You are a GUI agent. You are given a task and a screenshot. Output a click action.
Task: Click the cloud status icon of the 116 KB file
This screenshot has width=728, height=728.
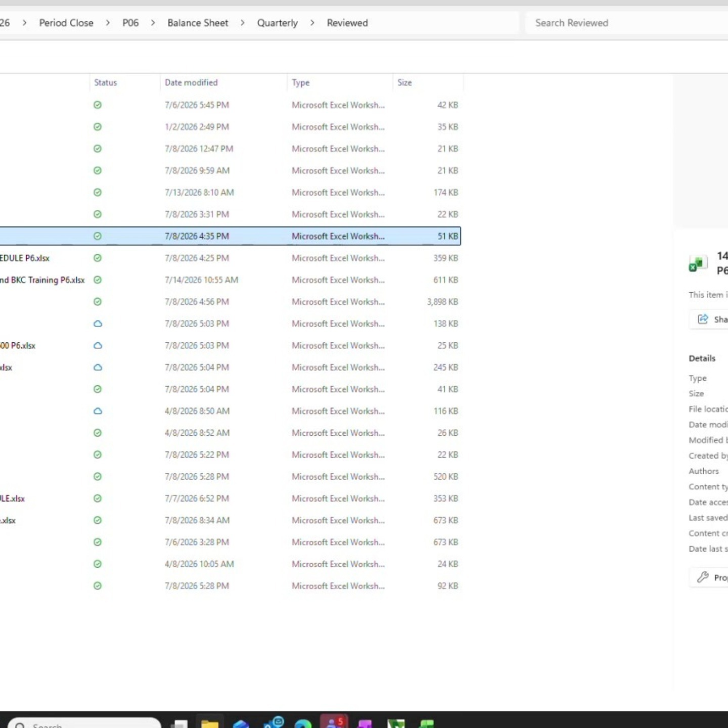point(98,411)
